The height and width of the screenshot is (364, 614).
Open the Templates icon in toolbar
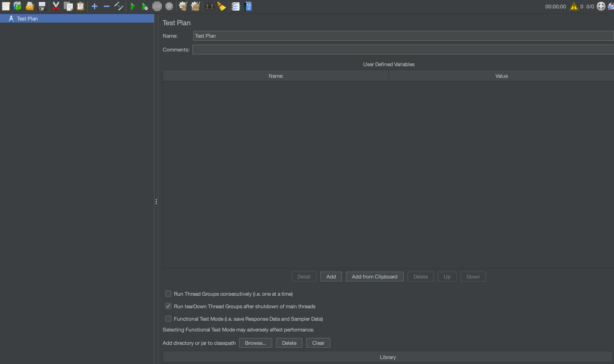[17, 6]
